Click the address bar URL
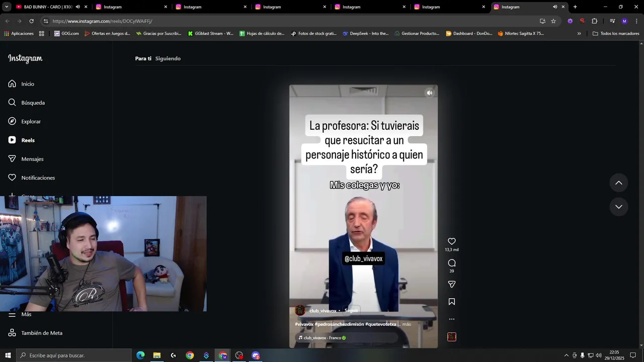Image resolution: width=644 pixels, height=362 pixels. click(x=102, y=21)
